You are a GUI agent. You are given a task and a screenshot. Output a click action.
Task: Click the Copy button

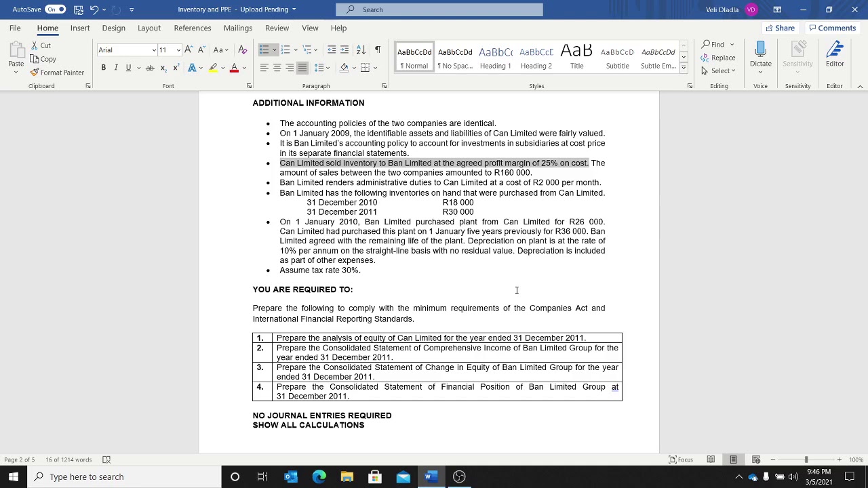43,59
